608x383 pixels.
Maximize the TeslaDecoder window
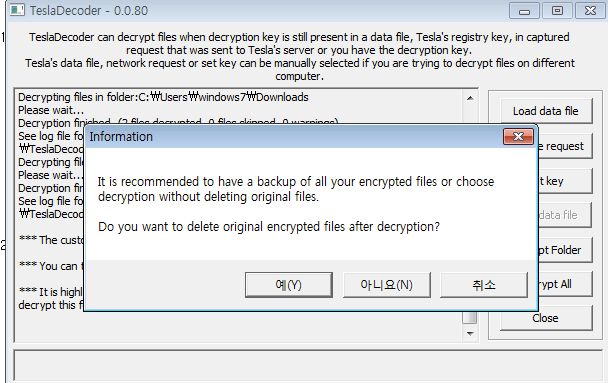tap(557, 11)
